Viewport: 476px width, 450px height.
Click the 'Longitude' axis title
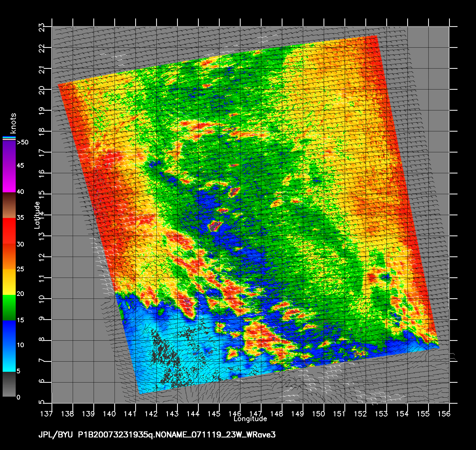[250, 419]
